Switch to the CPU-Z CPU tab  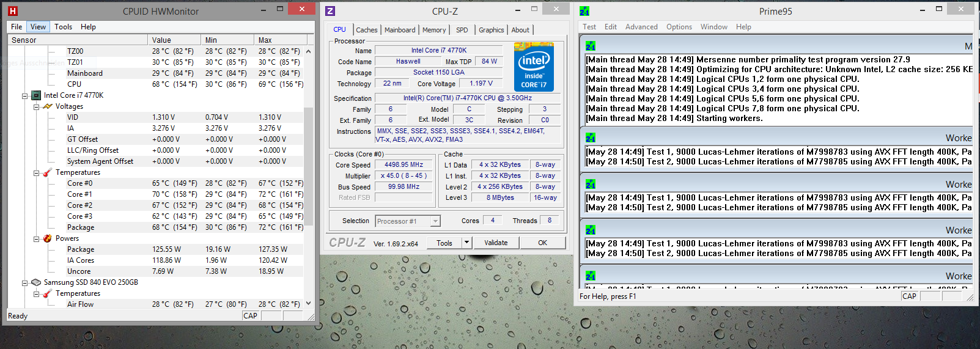pos(340,29)
